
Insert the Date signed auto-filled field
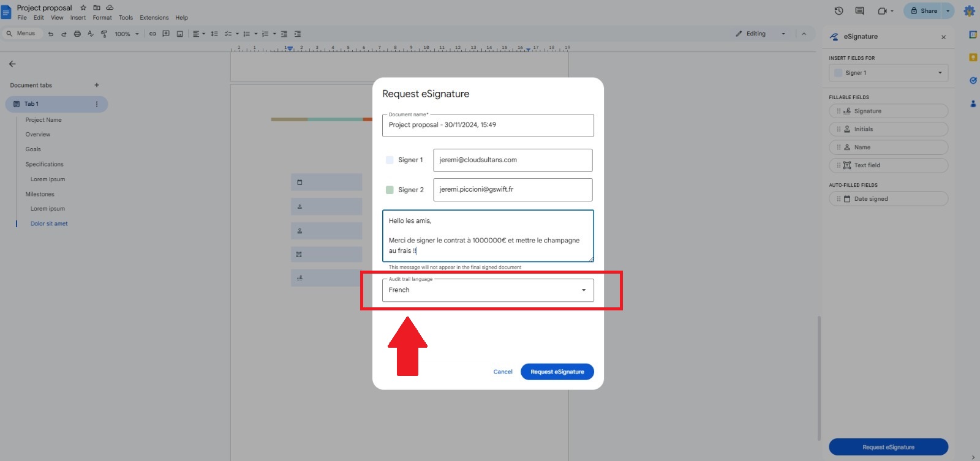click(x=888, y=199)
